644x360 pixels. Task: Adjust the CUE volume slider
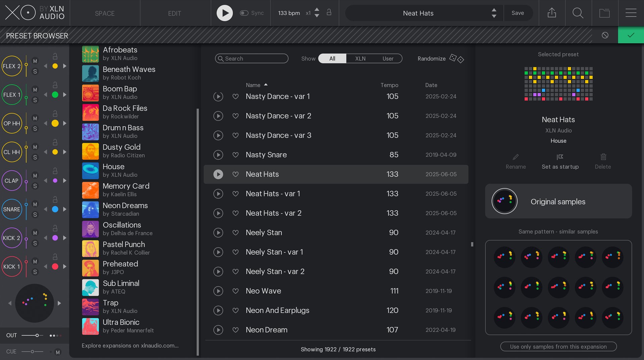33,352
